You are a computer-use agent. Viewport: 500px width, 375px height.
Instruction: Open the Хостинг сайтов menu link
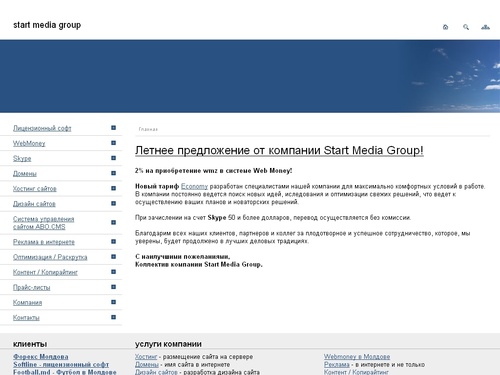(35, 189)
